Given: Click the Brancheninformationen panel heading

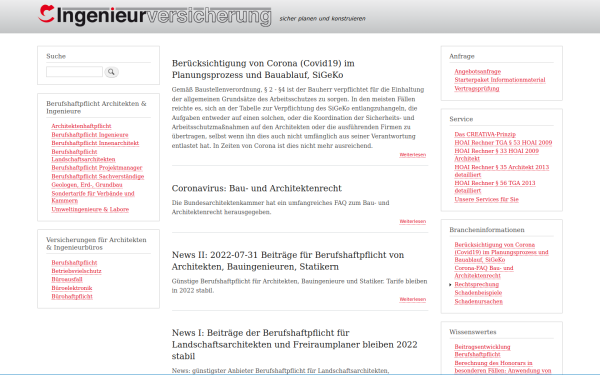Looking at the screenshot, I should (487, 230).
